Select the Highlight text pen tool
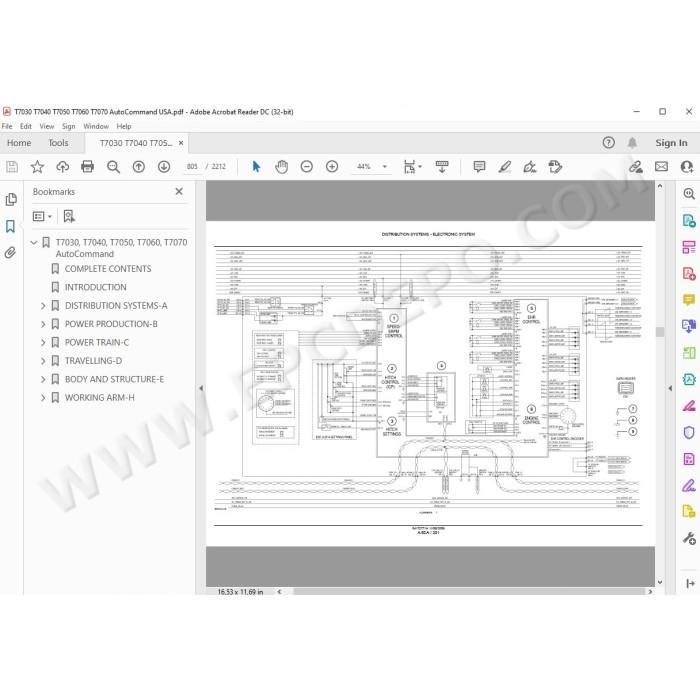Viewport: 700px width, 700px height. [x=504, y=167]
